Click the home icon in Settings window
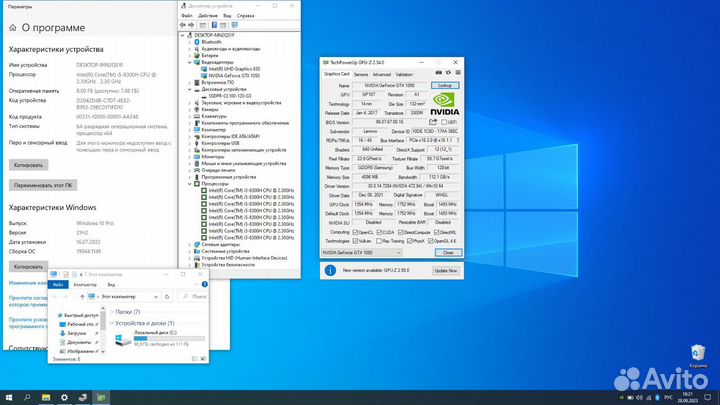 pos(12,28)
